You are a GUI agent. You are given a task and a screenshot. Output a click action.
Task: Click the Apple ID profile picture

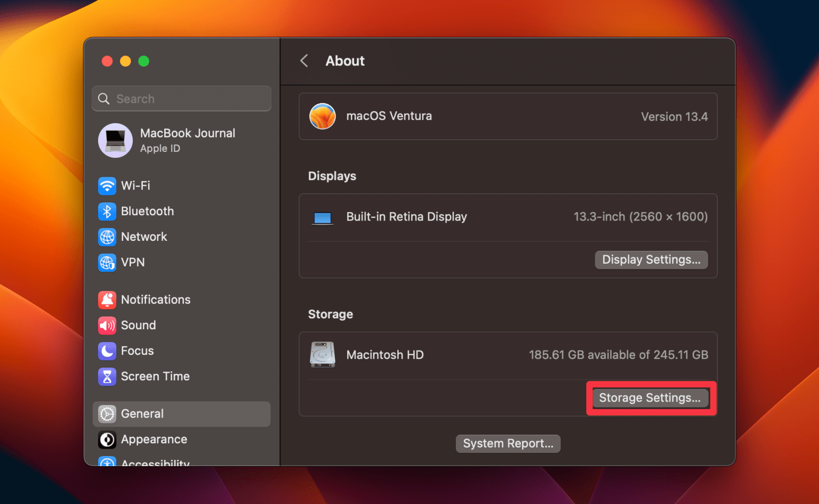tap(115, 140)
